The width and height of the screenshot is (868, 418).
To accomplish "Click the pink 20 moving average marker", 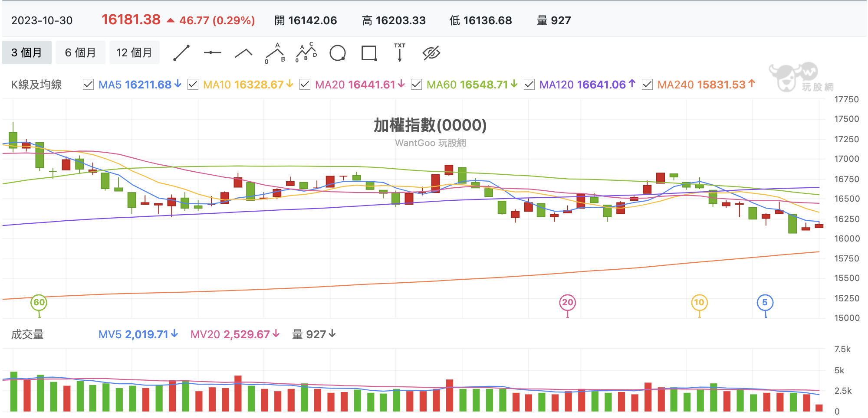I will 568,303.
